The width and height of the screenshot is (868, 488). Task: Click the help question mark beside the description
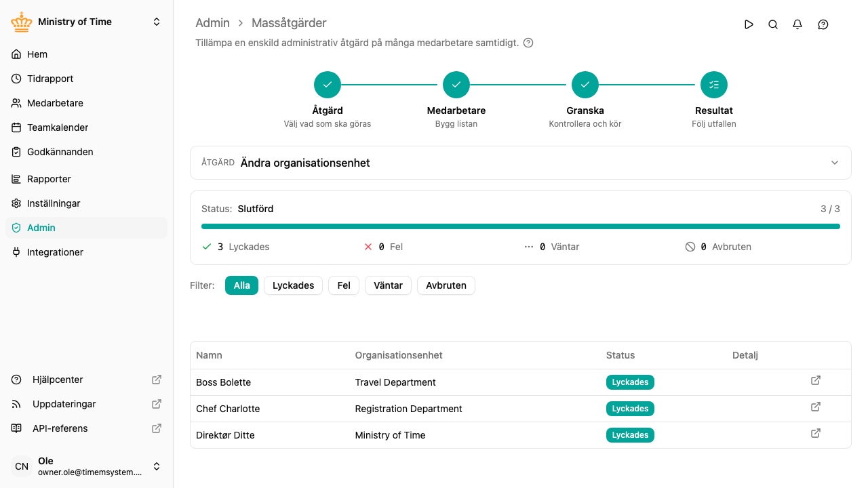coord(528,43)
